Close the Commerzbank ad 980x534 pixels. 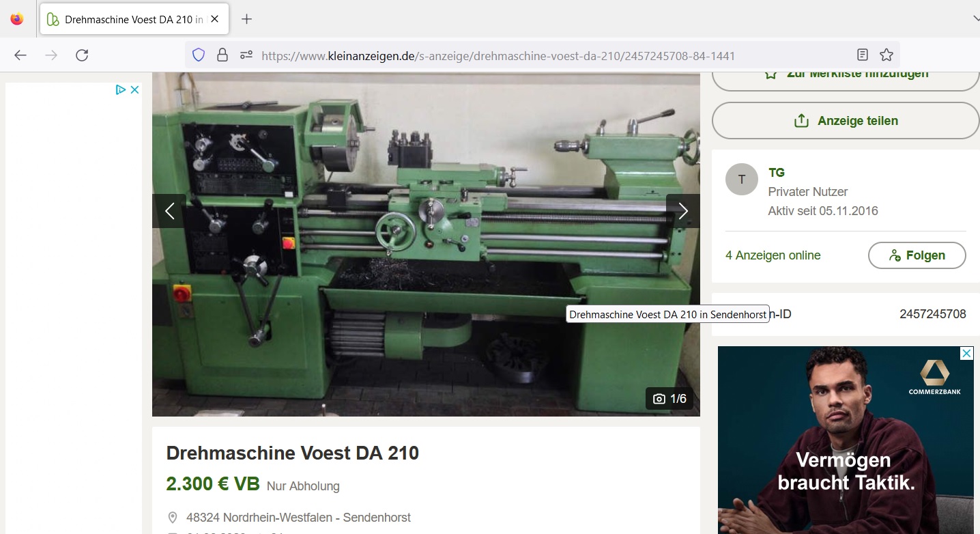coord(966,353)
